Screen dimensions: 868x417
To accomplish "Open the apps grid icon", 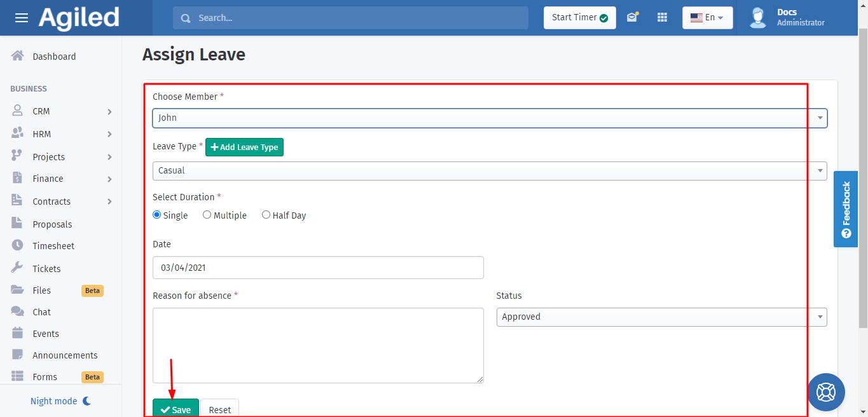I will tap(662, 18).
